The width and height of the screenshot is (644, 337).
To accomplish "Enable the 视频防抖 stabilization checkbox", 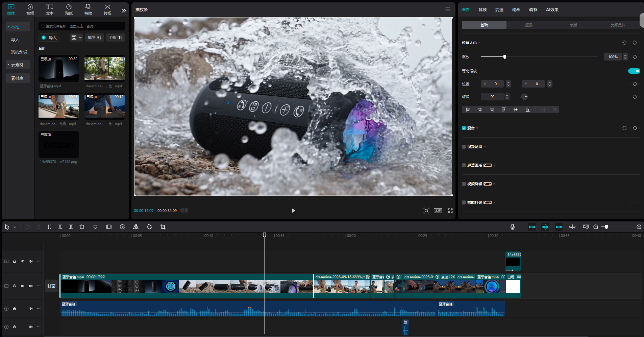I will (464, 147).
